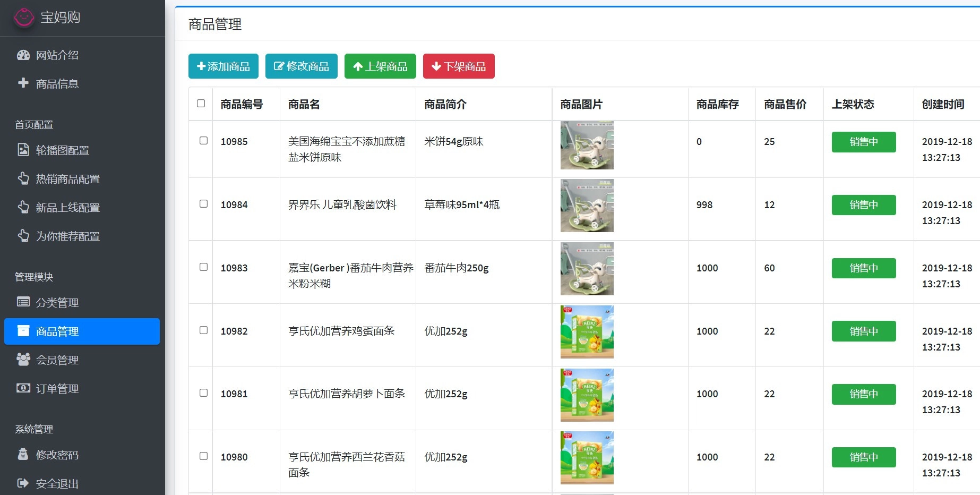Click the list icon beside 分类管理

click(x=23, y=302)
